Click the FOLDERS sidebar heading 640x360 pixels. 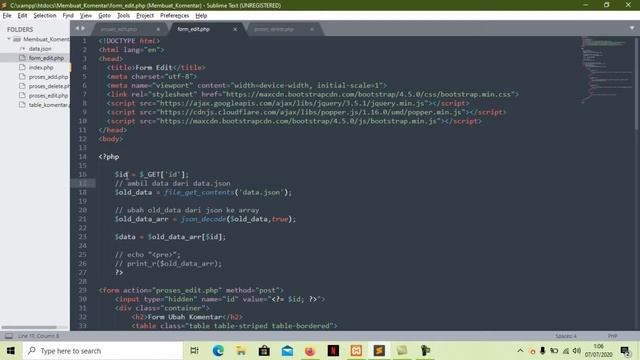coord(20,29)
